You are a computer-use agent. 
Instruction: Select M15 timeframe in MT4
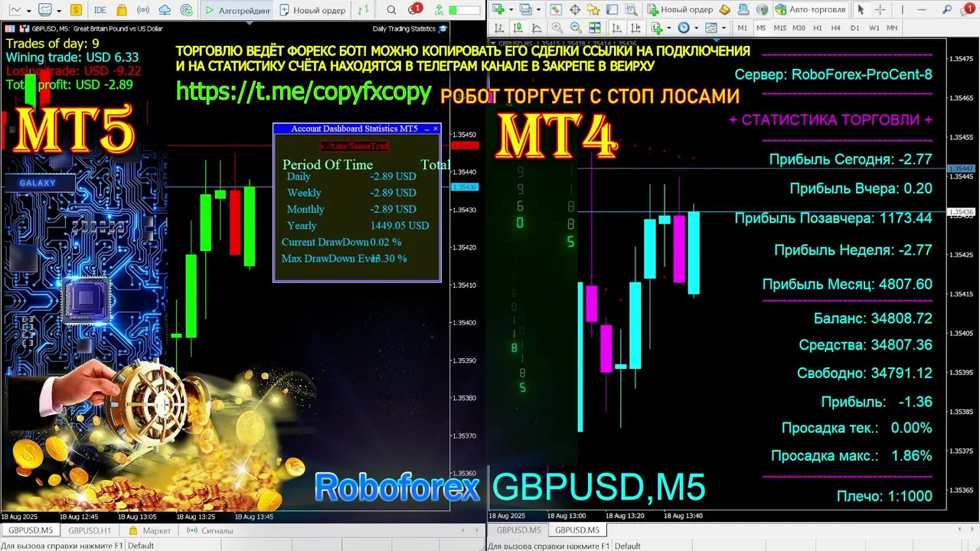click(779, 28)
